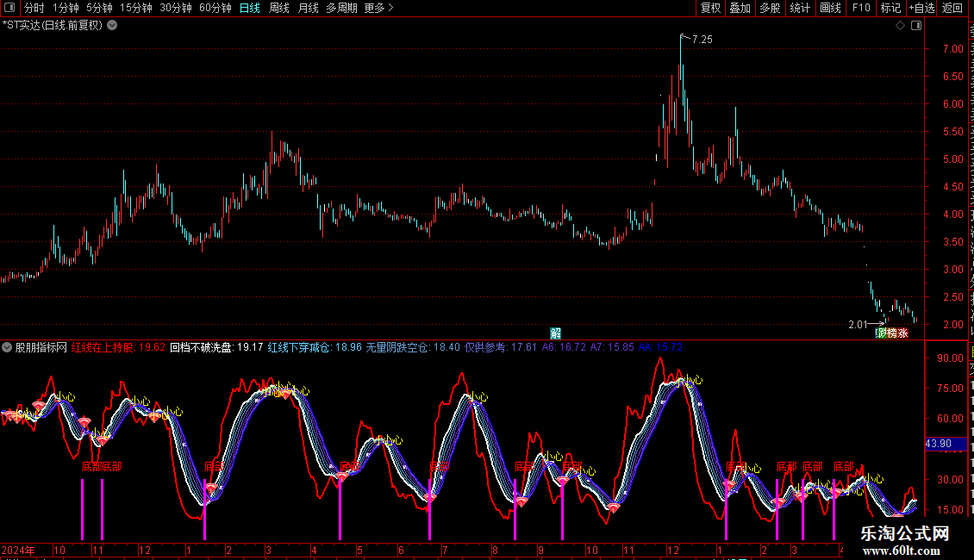Viewport: 974px width, 560px height.
Task: Switch to 分时 intraday view
Action: coord(34,8)
